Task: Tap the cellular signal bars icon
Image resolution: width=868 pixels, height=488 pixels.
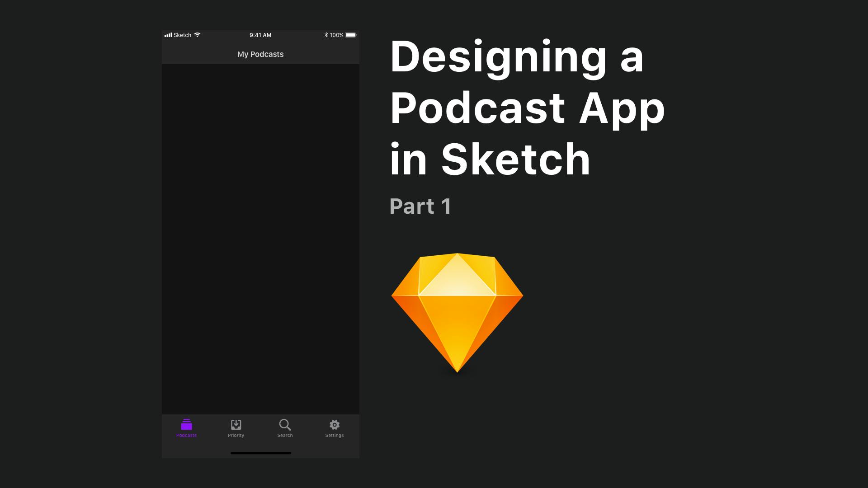Action: [x=168, y=35]
